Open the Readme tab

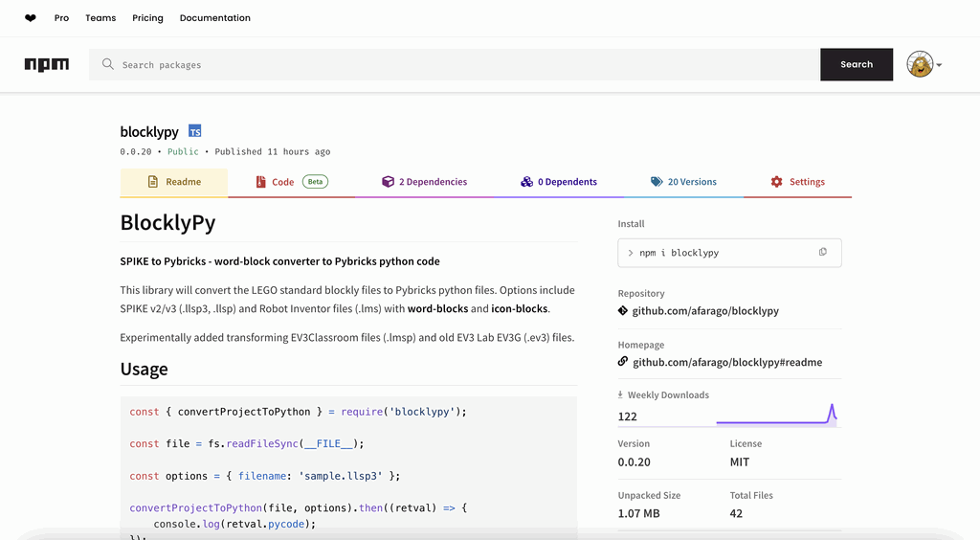coord(173,182)
